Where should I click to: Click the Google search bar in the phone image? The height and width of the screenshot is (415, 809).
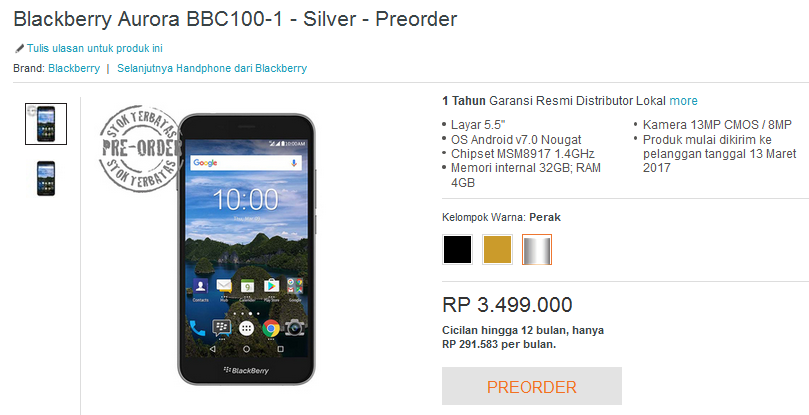[x=246, y=163]
